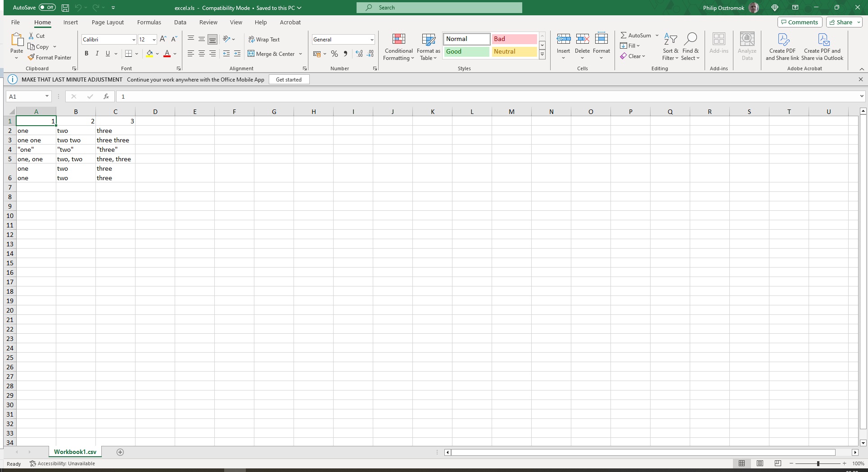Switch to the Data tab

[180, 22]
